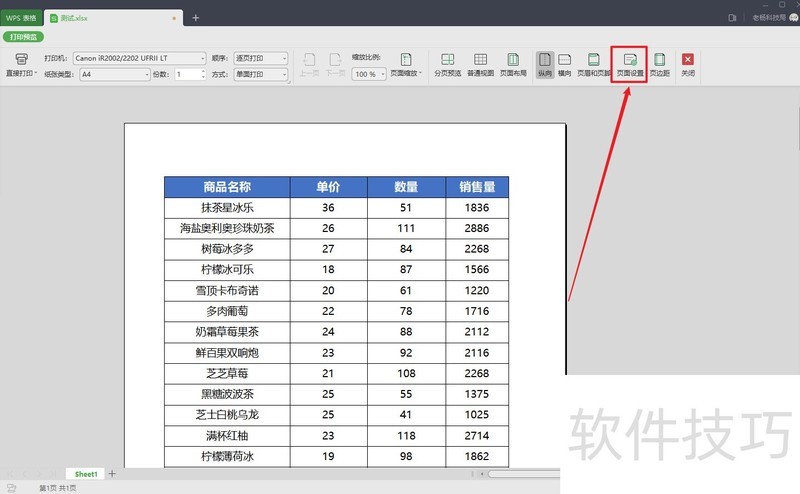Select the Sheet1 worksheet tab

(86, 473)
